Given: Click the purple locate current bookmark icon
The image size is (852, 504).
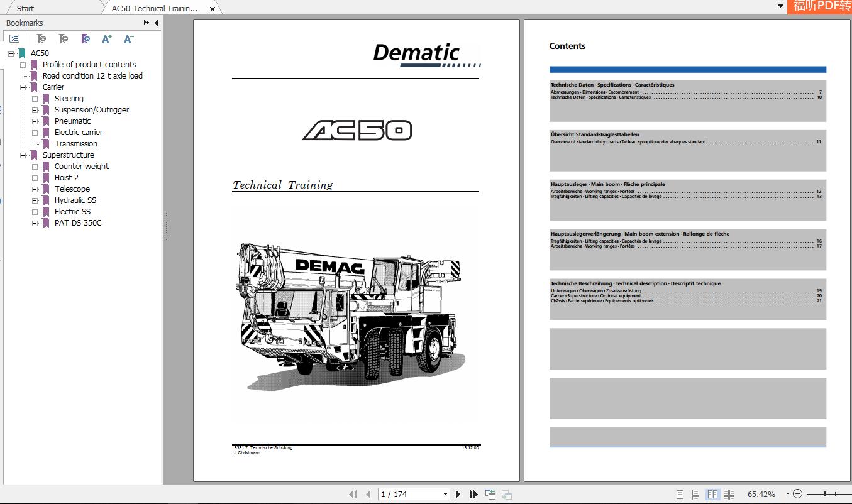Looking at the screenshot, I should 85,39.
